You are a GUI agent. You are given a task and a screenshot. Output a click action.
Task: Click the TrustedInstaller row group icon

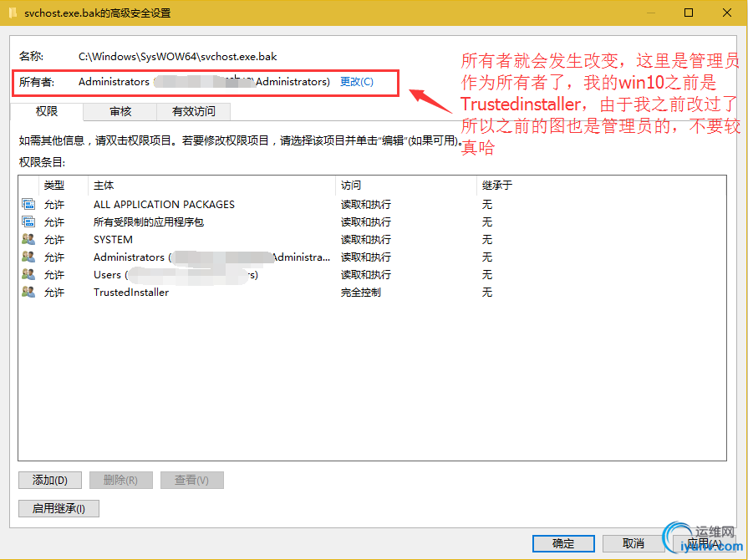28,292
